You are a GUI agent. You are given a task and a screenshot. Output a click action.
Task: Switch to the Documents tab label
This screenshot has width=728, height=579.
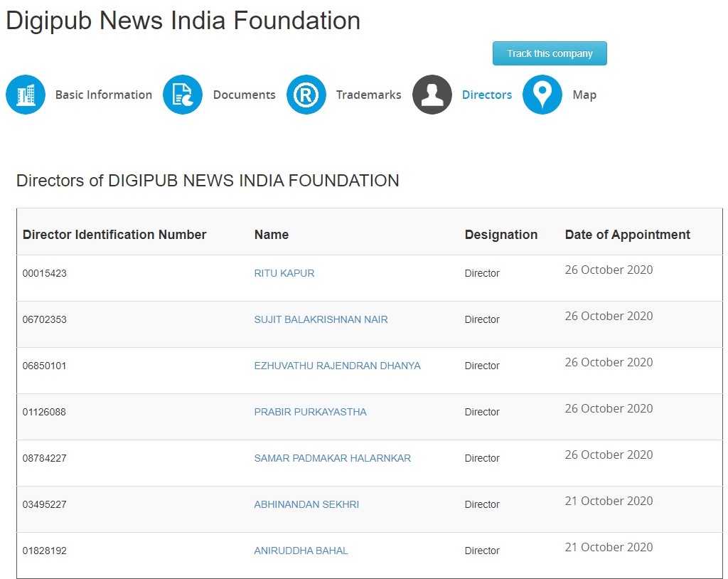[244, 95]
